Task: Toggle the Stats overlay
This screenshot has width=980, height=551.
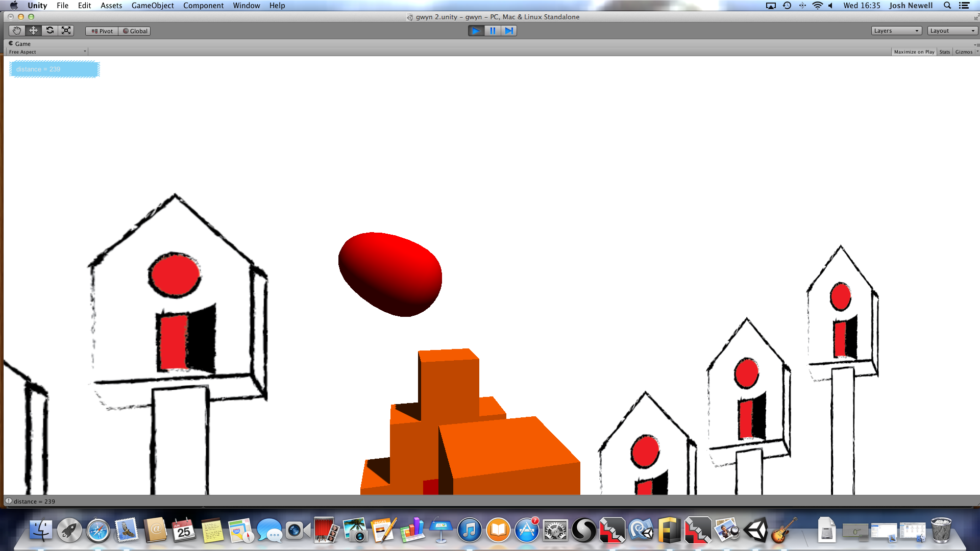Action: [x=944, y=52]
